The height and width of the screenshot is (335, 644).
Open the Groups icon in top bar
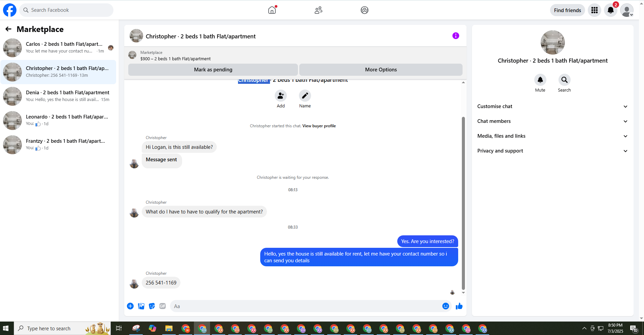click(365, 10)
